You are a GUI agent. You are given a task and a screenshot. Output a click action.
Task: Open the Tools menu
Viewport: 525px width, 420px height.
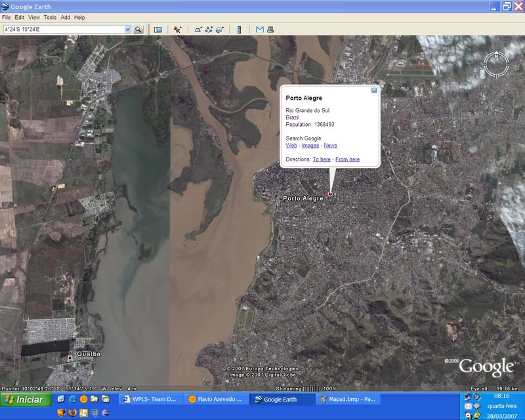[50, 18]
